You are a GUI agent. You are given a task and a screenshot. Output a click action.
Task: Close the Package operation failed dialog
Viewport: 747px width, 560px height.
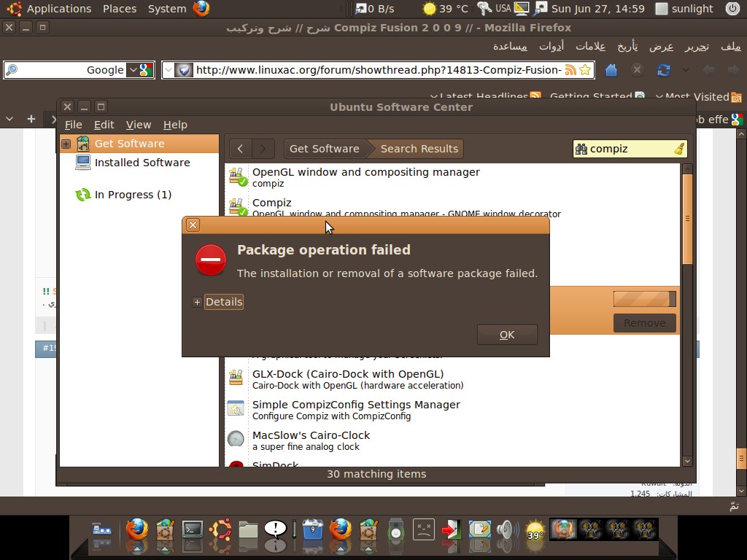coord(193,225)
